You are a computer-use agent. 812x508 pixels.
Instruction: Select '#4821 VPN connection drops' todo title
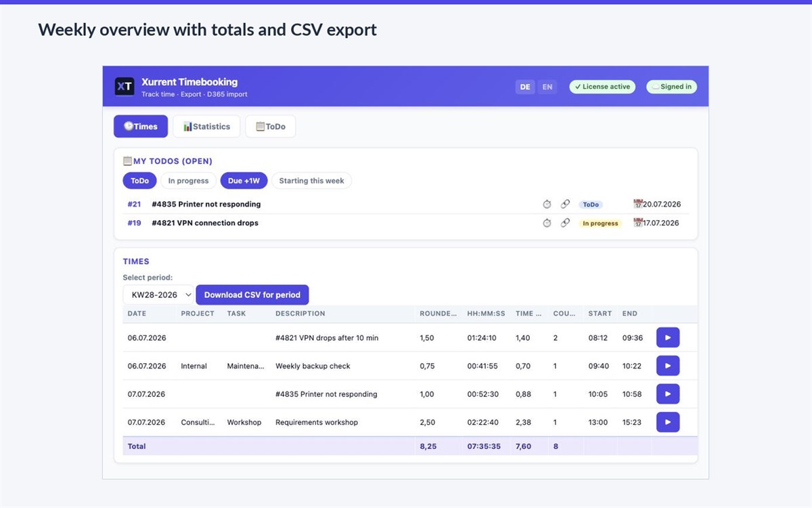205,223
